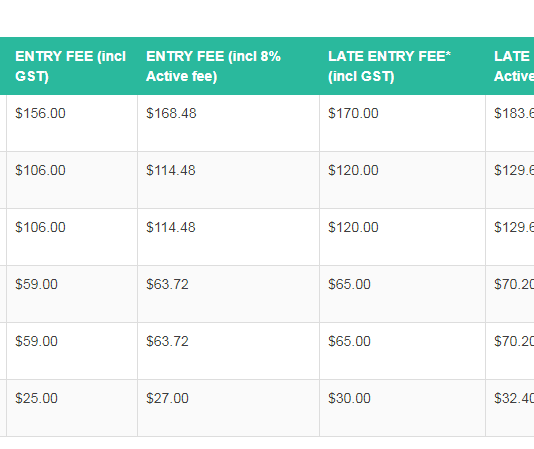Select the first $59.00 cell

pyautogui.click(x=72, y=294)
